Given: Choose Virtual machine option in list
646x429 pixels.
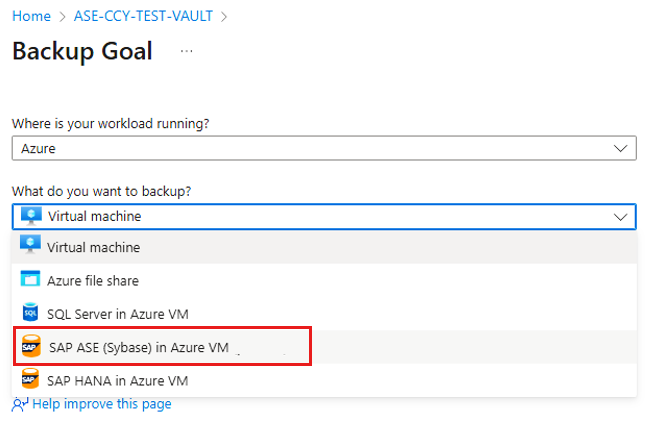Looking at the screenshot, I should pyautogui.click(x=94, y=247).
